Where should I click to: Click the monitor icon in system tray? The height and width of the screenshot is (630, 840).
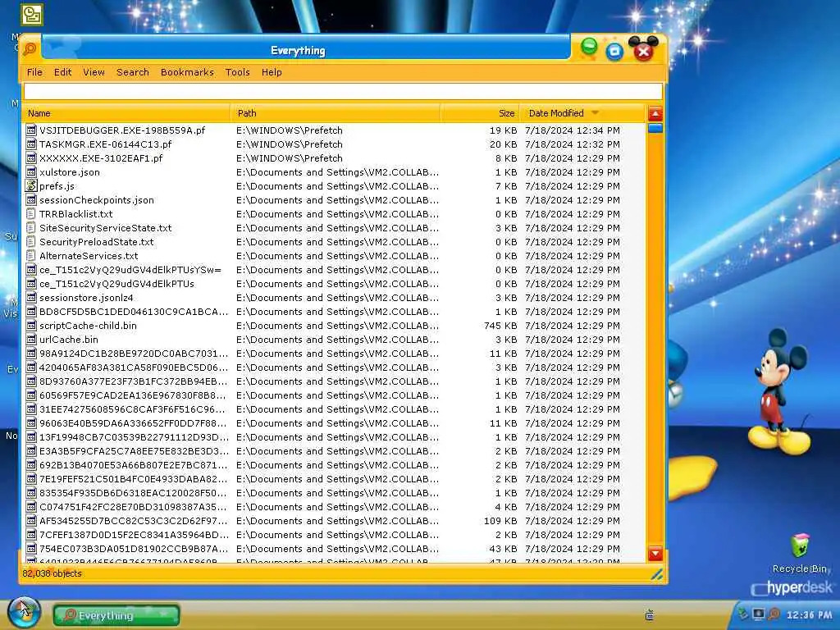point(758,614)
